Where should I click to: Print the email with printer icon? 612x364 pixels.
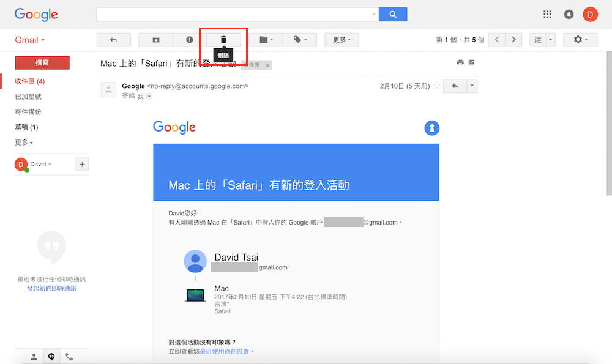(x=460, y=62)
